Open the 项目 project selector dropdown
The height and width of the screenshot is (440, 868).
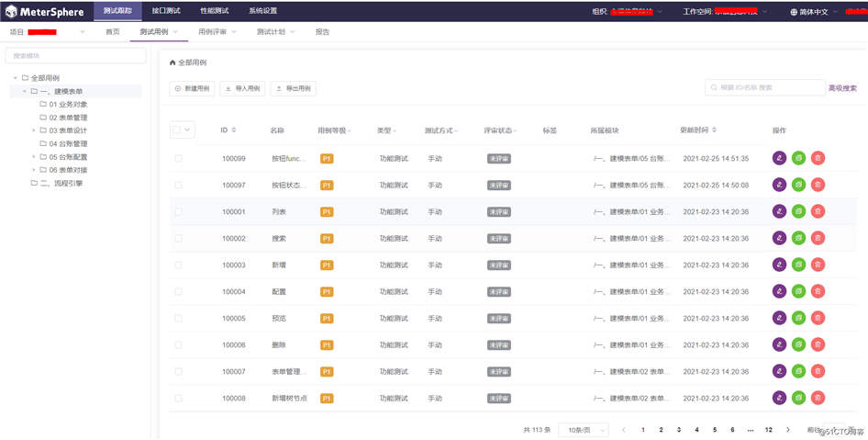(48, 32)
